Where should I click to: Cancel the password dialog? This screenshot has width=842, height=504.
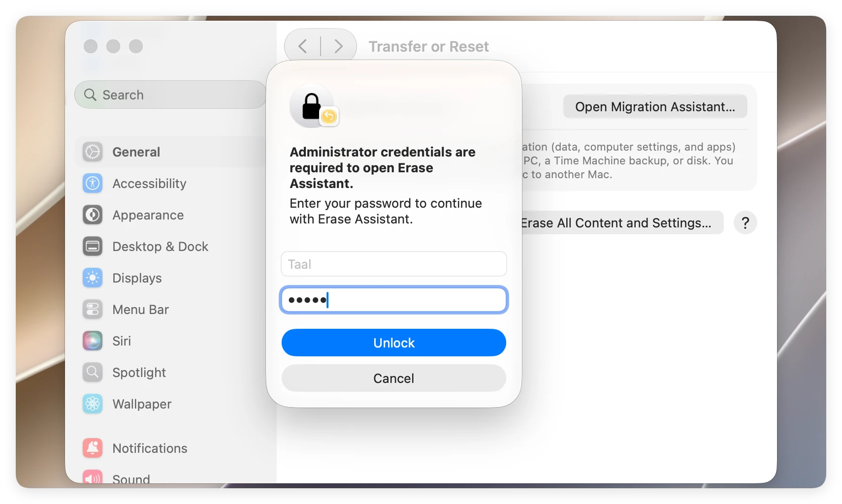pyautogui.click(x=394, y=378)
